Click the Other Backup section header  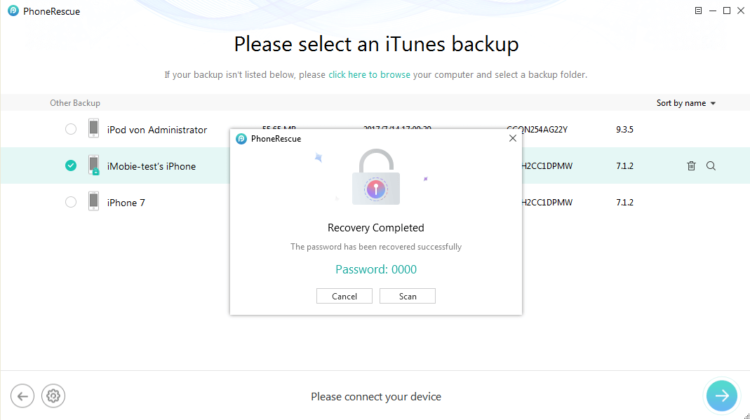pyautogui.click(x=75, y=103)
